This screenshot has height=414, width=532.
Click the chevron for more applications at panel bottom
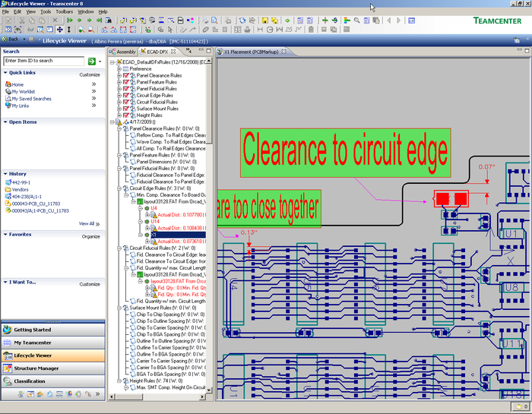(x=98, y=394)
